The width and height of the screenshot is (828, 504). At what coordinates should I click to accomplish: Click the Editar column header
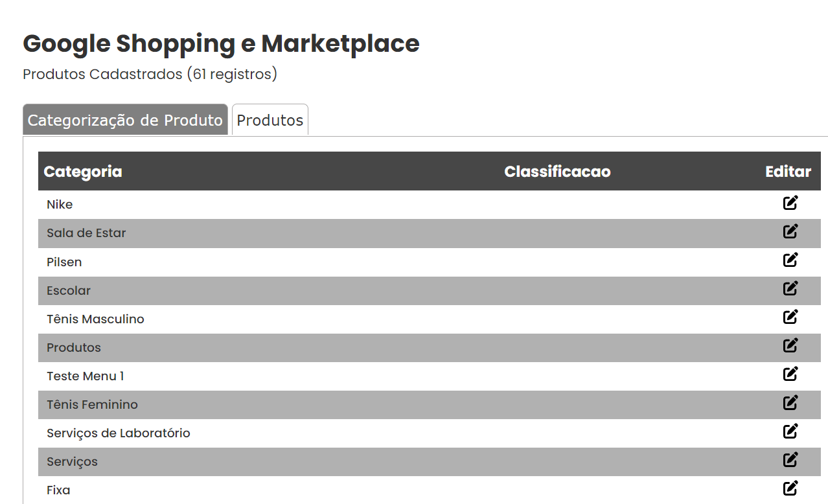(788, 171)
